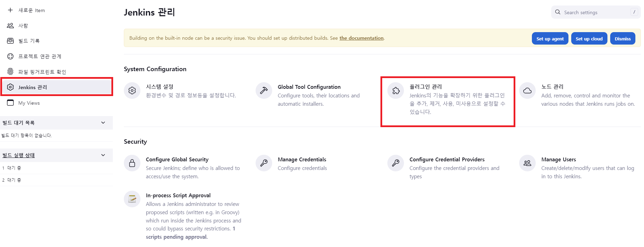Open 플러그인 관리 title link
Image resolution: width=644 pixels, height=247 pixels.
[x=426, y=87]
